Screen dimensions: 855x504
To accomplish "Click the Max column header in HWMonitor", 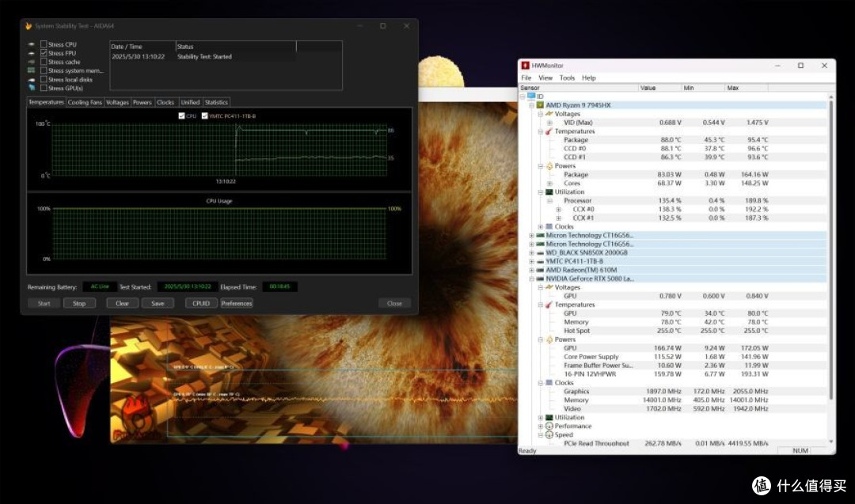I will point(746,88).
